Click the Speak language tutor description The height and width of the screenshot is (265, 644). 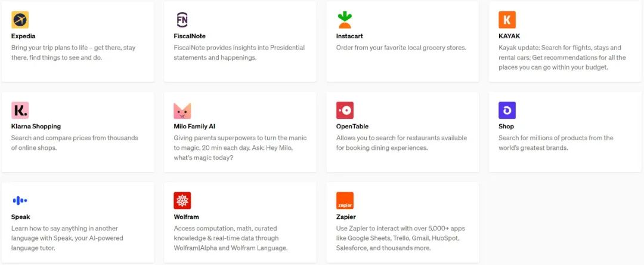(67, 238)
